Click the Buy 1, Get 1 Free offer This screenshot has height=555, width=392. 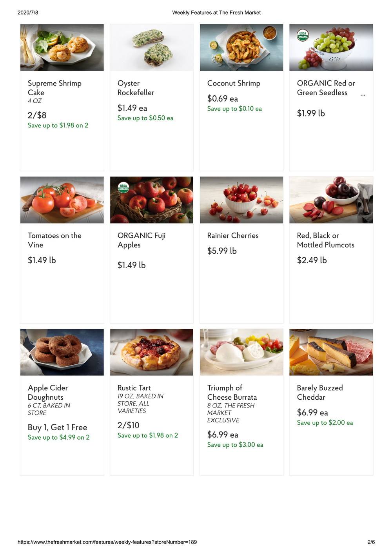pyautogui.click(x=57, y=427)
